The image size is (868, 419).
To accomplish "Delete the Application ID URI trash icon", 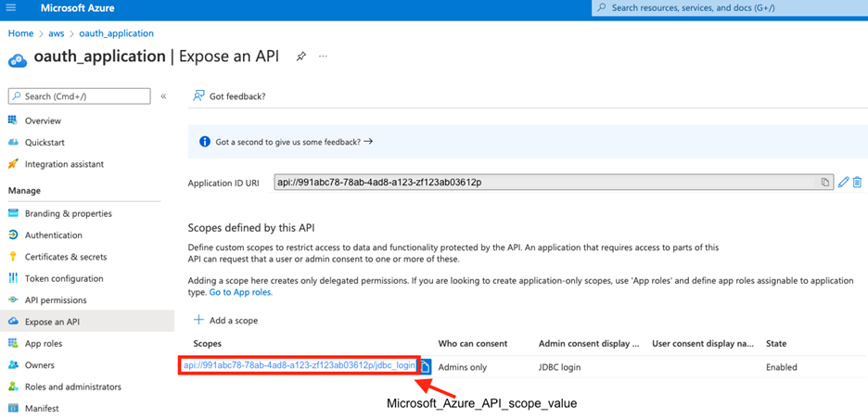I will coord(857,182).
